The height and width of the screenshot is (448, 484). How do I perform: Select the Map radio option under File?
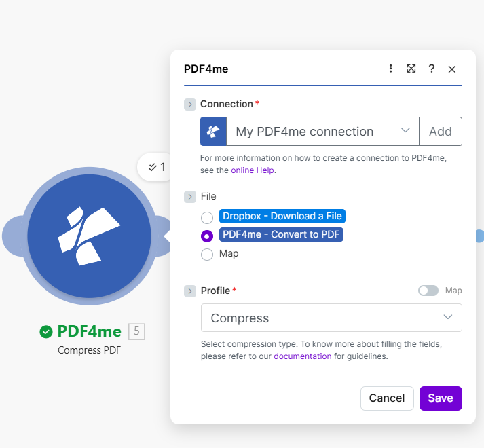pyautogui.click(x=207, y=255)
